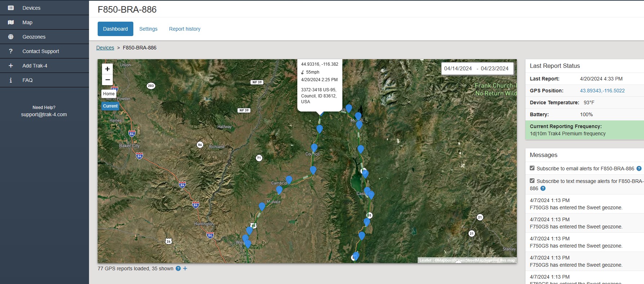Click the popup address 3372-3418 US-95
The image size is (644, 284).
319,96
